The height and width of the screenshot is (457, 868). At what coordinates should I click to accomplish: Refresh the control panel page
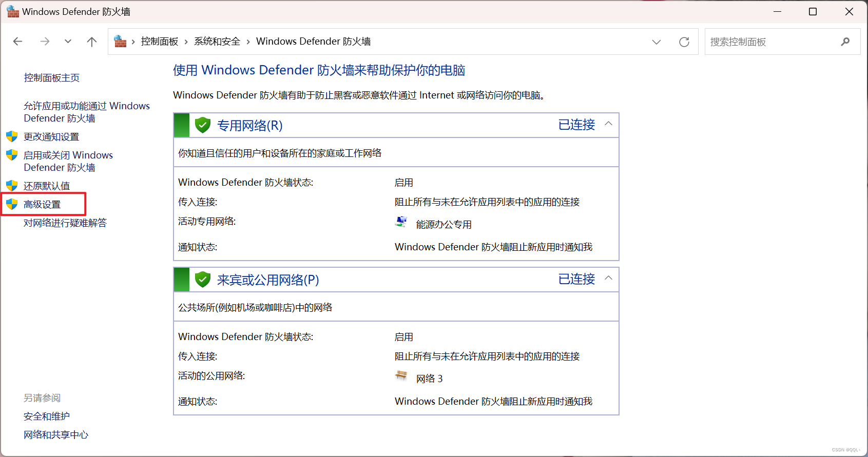[x=684, y=42]
